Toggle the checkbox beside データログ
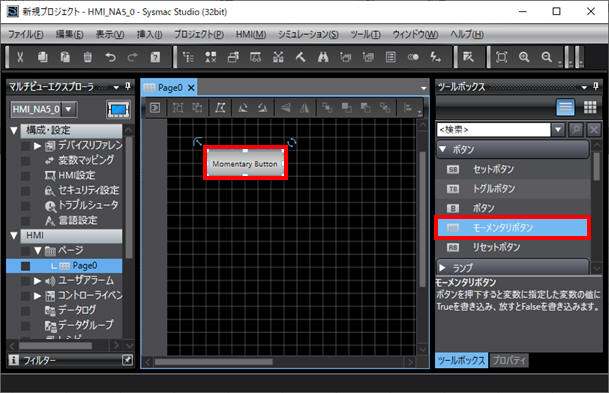Viewport: 609px width, 393px height. coord(26,310)
